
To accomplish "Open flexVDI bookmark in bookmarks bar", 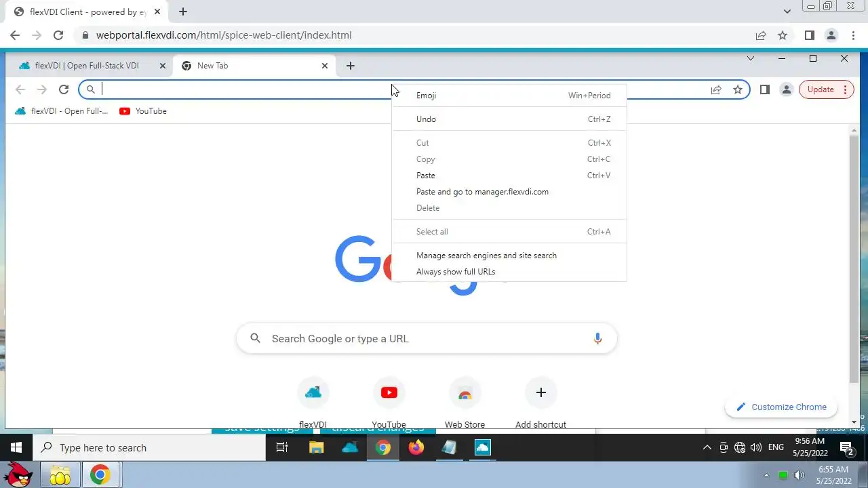I will click(62, 111).
